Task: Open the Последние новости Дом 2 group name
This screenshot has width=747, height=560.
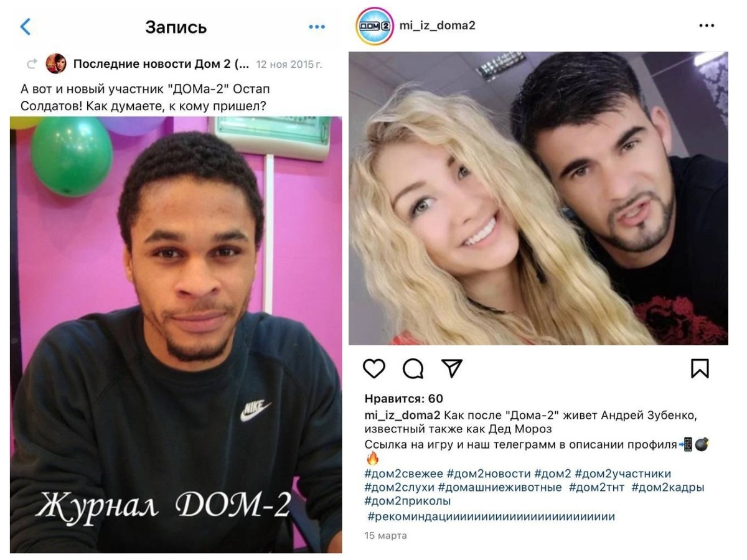Action: tap(161, 64)
